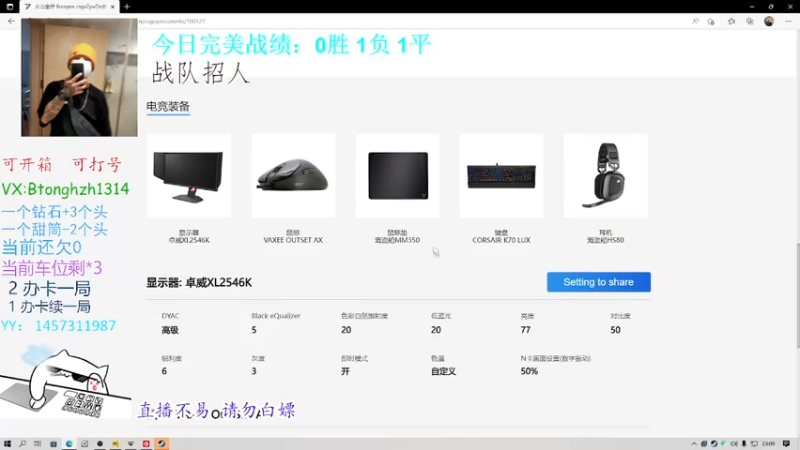Screen dimensions: 800x450
Task: Open taskbar Search magnifier
Action: tap(22, 444)
